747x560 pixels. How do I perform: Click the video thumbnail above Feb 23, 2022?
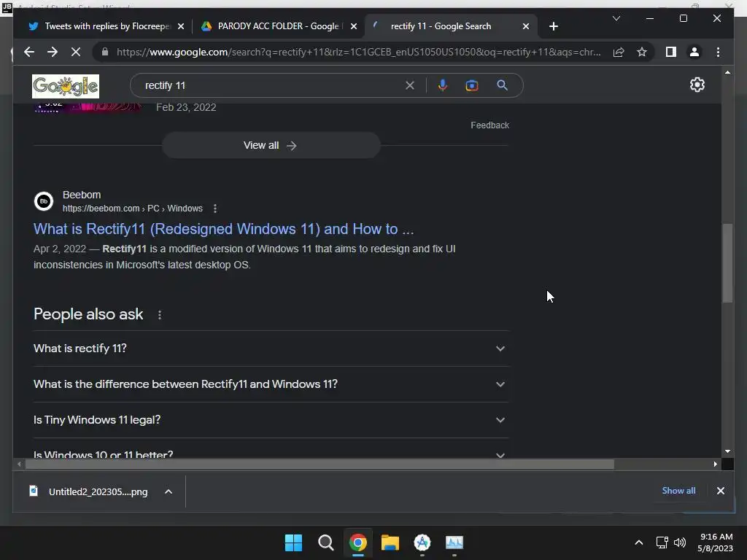tap(88, 108)
